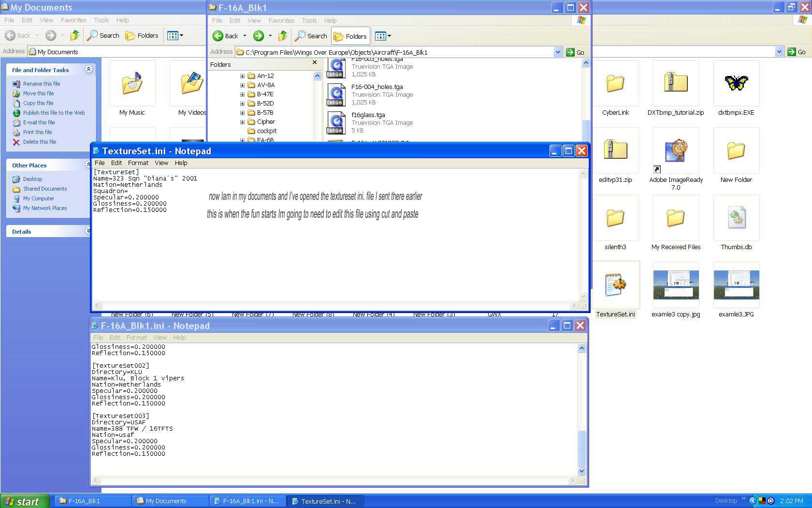
Task: Click Go button in F-16A_Blk1 window
Action: [x=575, y=52]
